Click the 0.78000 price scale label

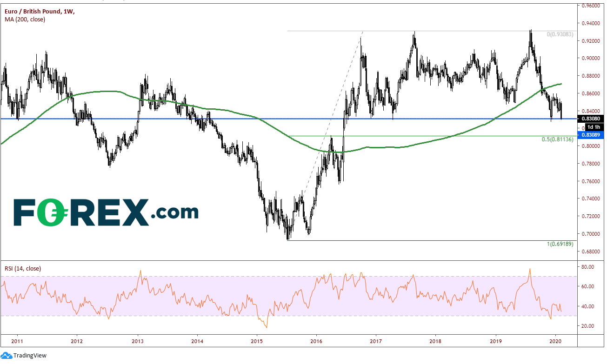tap(592, 164)
